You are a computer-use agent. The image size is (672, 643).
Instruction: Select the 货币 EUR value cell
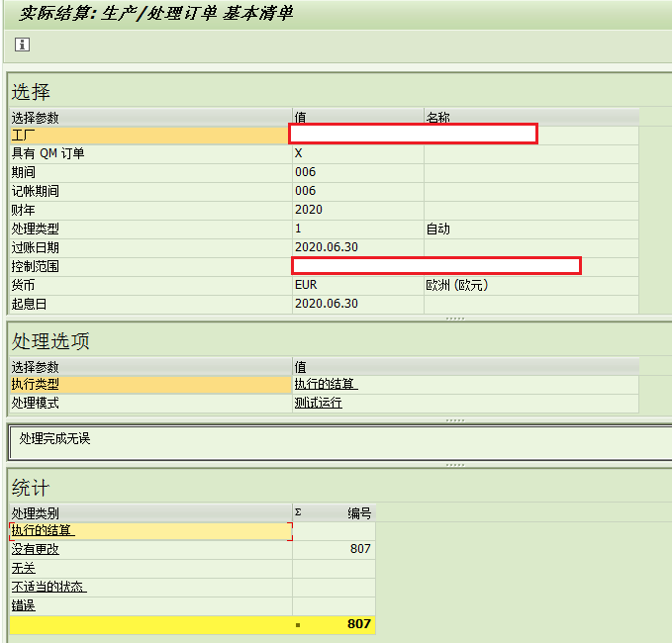(358, 285)
